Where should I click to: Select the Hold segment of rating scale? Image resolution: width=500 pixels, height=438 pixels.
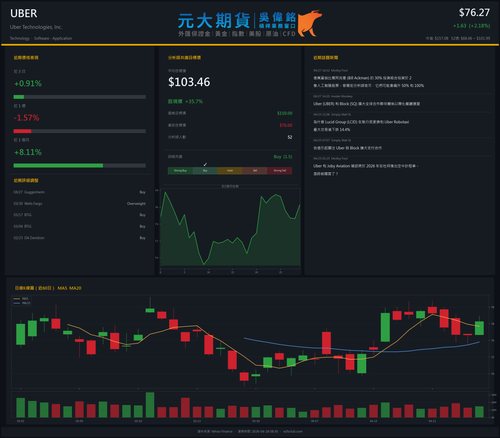[230, 171]
